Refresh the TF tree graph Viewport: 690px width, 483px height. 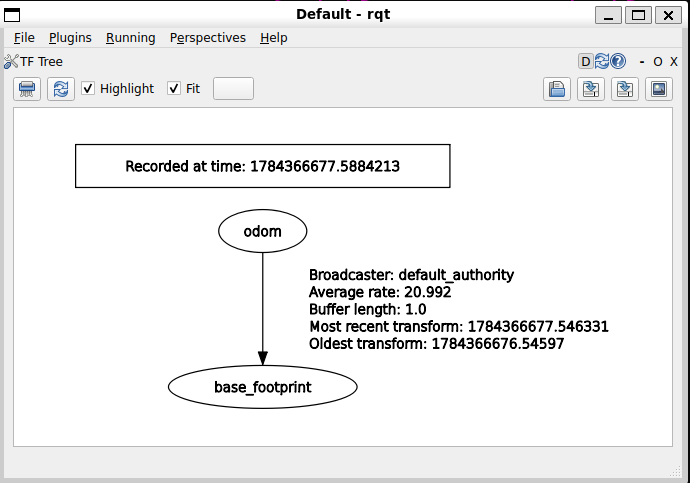pos(61,89)
